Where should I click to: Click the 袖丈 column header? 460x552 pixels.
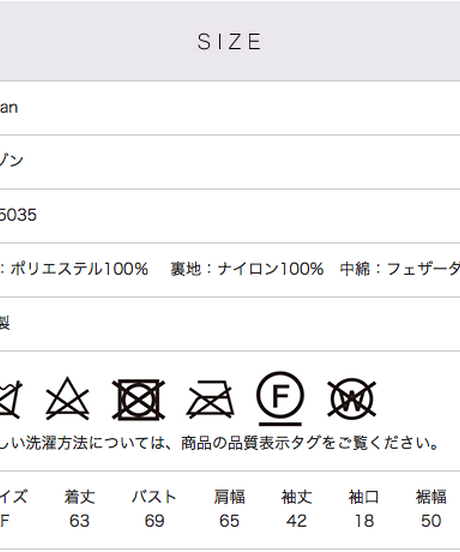pos(296,497)
